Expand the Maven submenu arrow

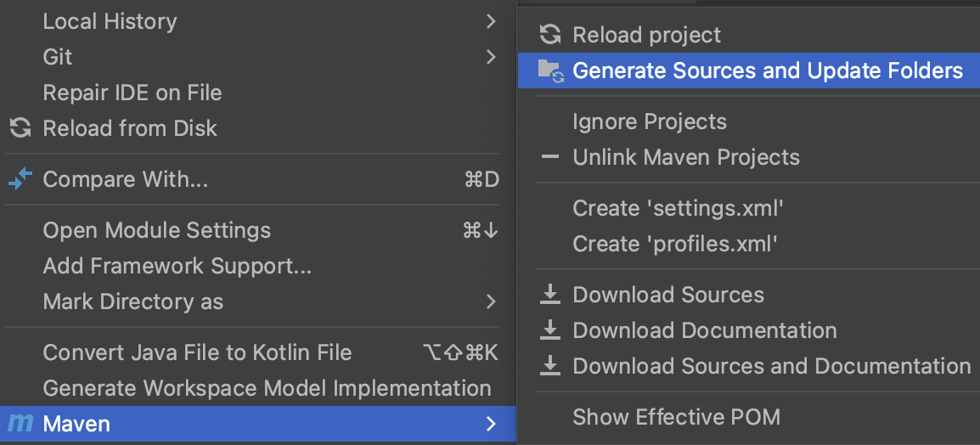point(491,424)
